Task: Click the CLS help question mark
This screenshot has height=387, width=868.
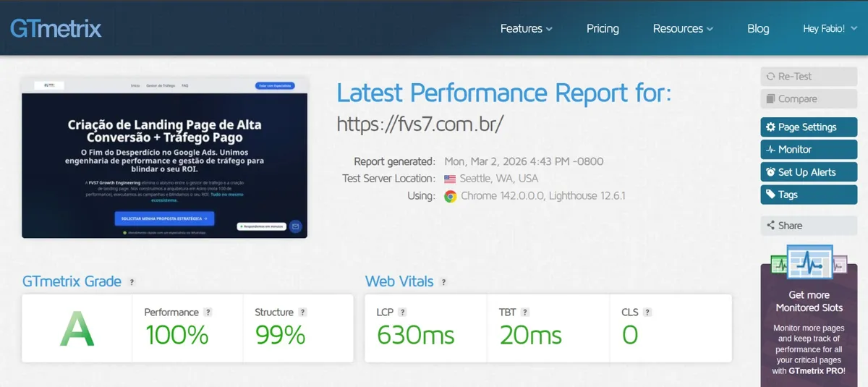Action: tap(647, 312)
